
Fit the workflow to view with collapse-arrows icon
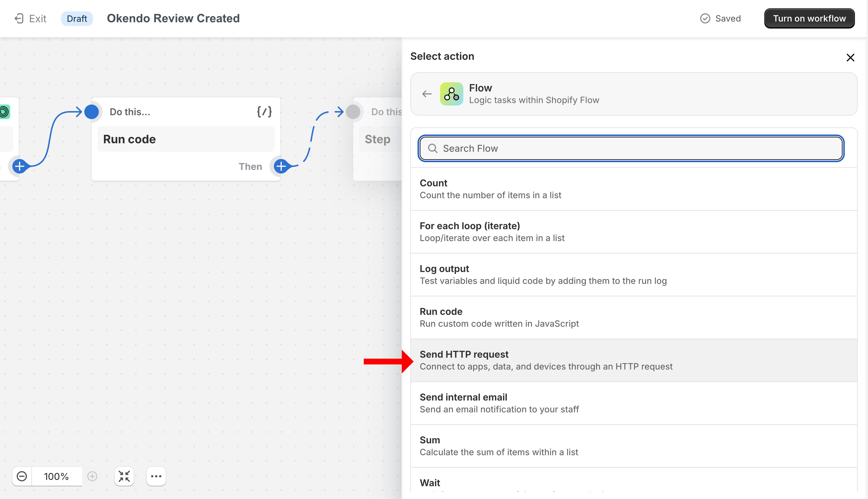coord(124,476)
